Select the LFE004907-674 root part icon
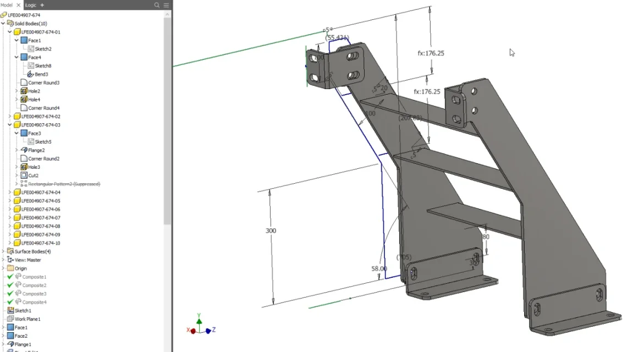The height and width of the screenshot is (352, 644). coord(4,15)
